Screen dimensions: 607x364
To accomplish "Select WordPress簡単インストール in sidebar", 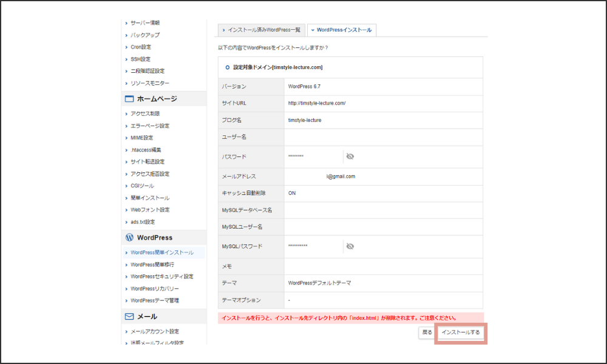I will (x=162, y=252).
